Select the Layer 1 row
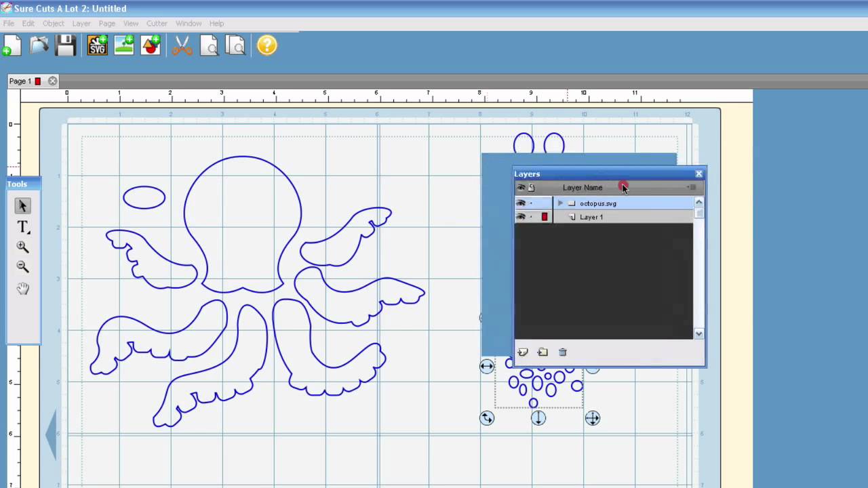 [604, 217]
